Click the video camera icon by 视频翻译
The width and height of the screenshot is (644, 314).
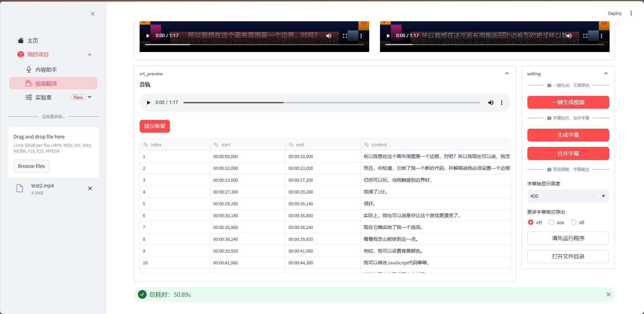point(29,83)
